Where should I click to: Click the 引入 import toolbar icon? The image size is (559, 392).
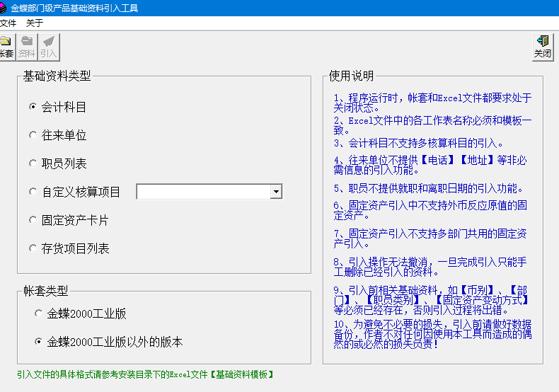tap(48, 47)
